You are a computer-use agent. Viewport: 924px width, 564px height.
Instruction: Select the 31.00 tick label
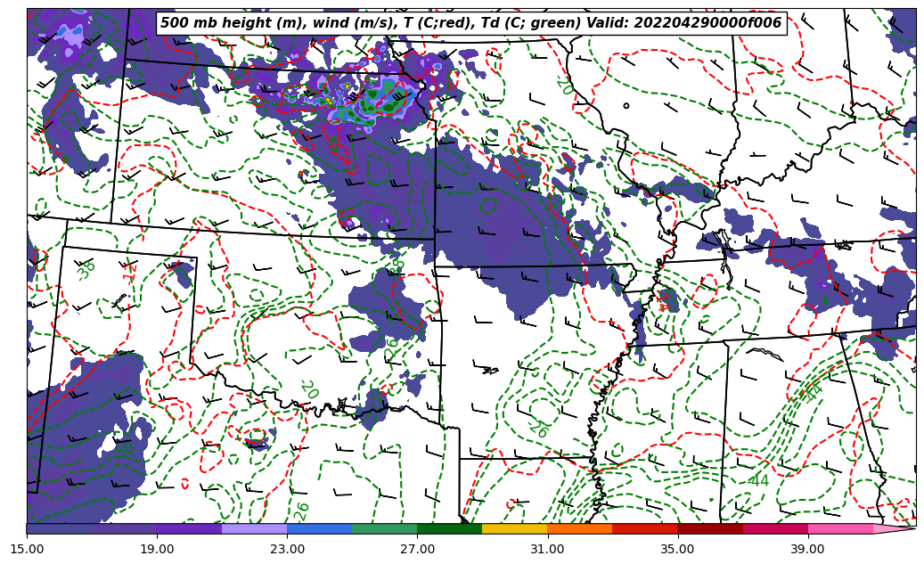pos(547,549)
